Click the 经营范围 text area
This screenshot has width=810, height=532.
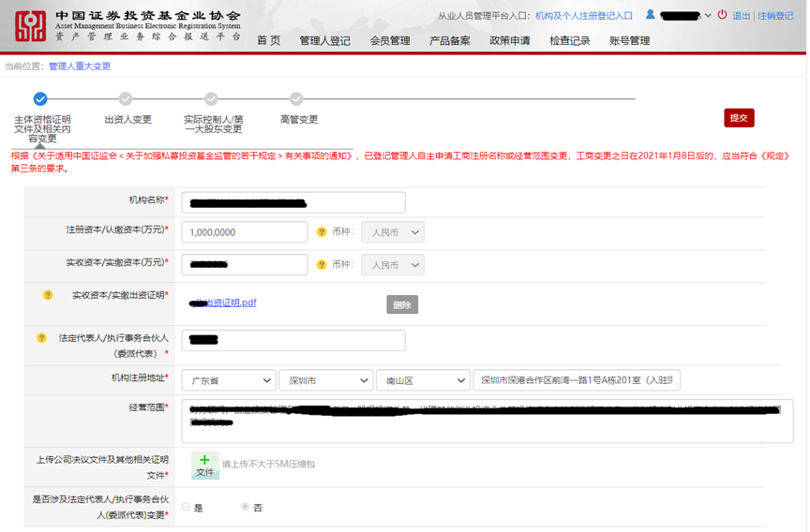pyautogui.click(x=487, y=421)
